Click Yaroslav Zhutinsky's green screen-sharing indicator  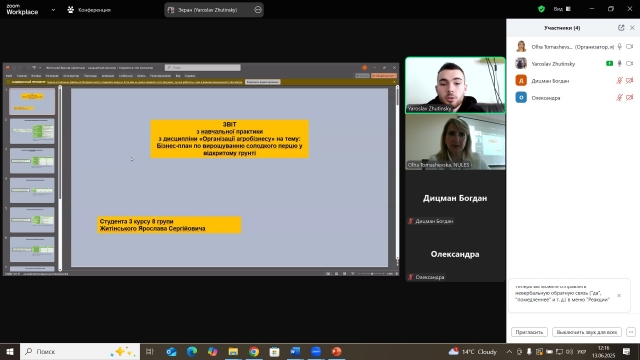pyautogui.click(x=609, y=64)
